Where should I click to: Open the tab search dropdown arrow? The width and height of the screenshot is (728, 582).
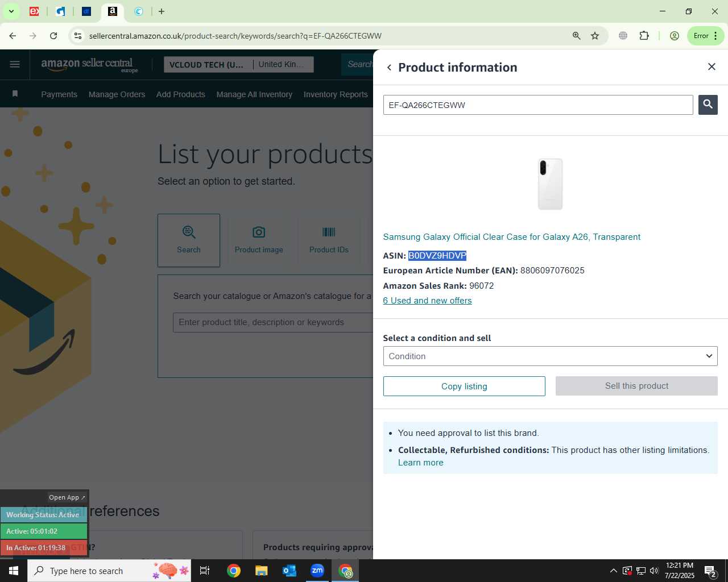pos(11,11)
